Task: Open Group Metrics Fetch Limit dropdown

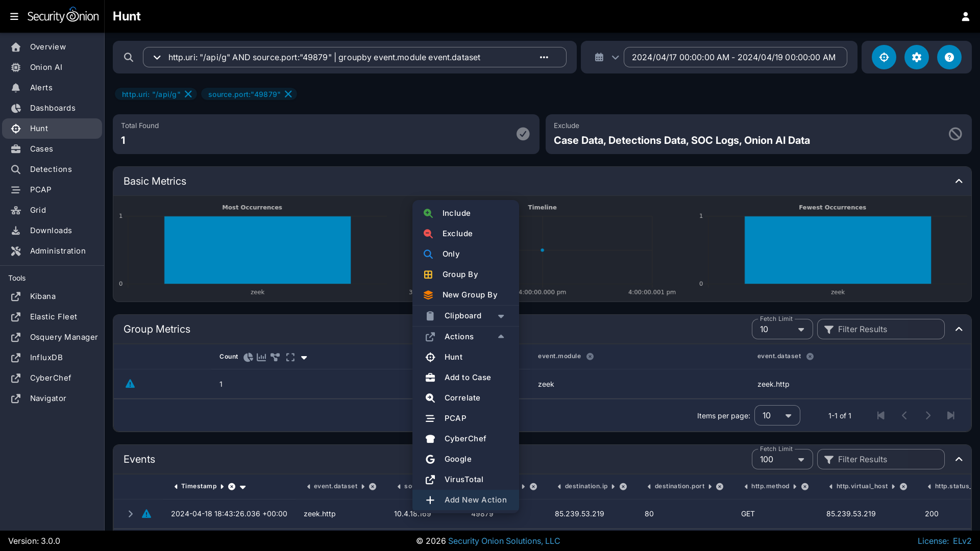Action: [x=781, y=330]
